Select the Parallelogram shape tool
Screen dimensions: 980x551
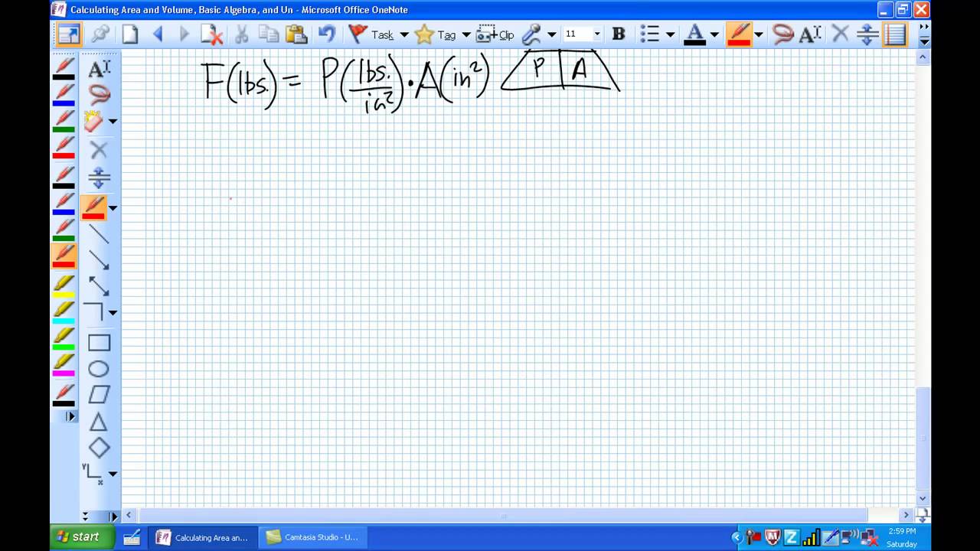(99, 395)
